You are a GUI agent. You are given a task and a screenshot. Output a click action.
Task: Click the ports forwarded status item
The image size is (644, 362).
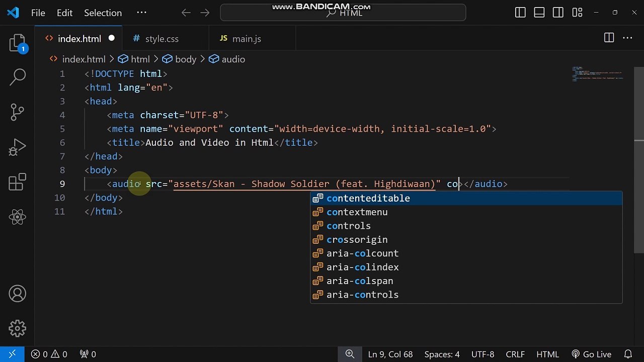pos(88,354)
